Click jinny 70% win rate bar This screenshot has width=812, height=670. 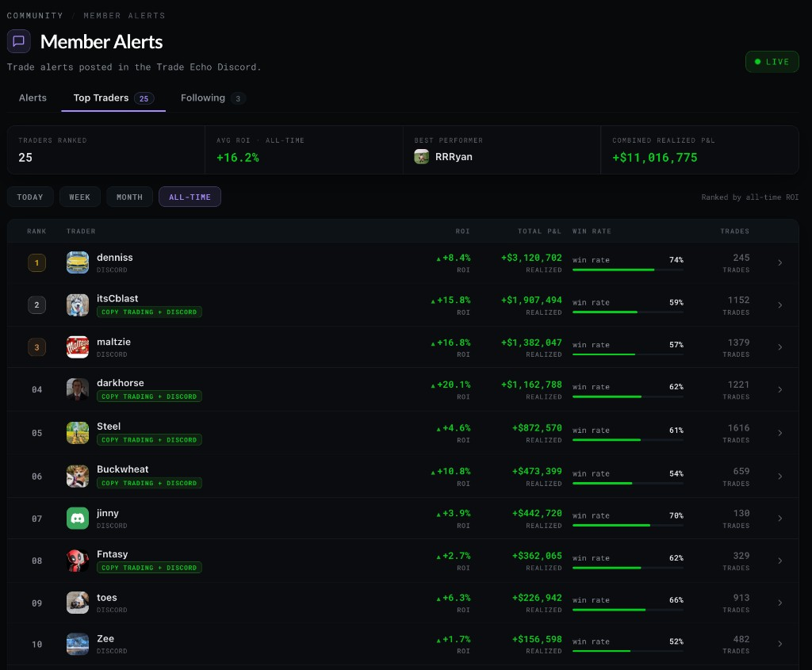coord(628,526)
